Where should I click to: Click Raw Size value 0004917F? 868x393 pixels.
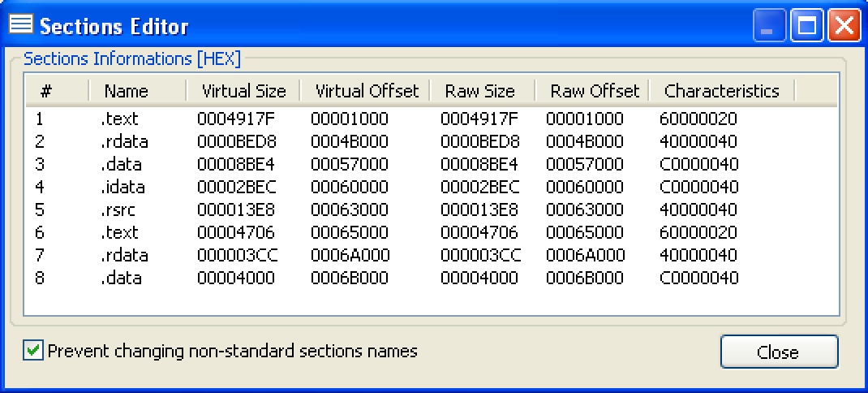click(479, 119)
